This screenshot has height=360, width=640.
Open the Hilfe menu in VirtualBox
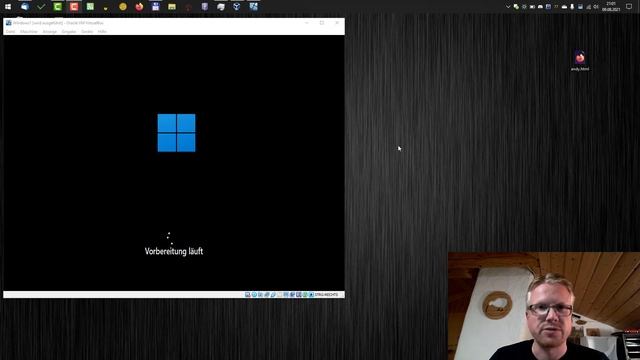(x=102, y=31)
